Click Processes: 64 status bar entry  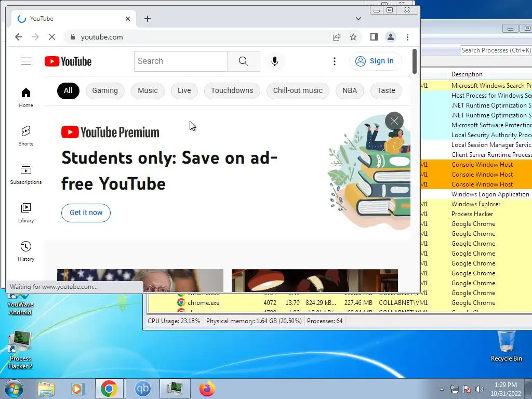pyautogui.click(x=325, y=321)
